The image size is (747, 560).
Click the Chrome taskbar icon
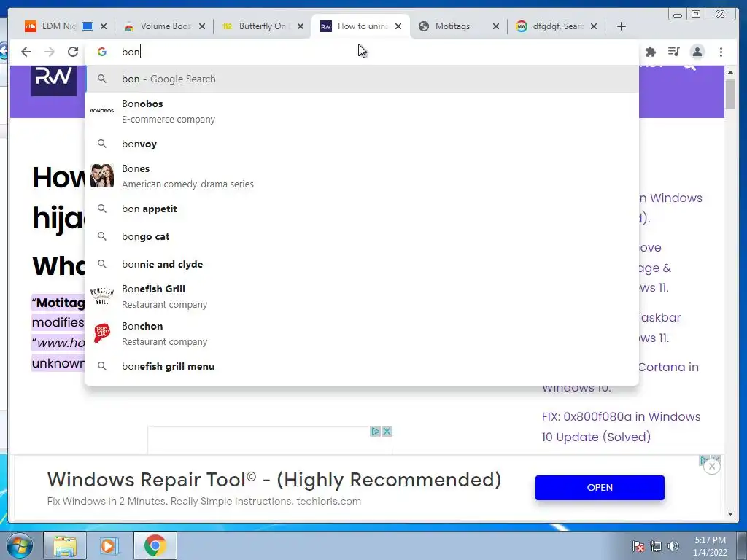tap(155, 545)
